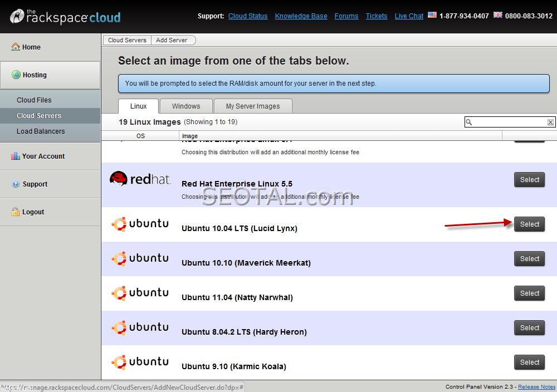Viewport: 557px width, 392px height.
Task: Click the Rackspace Cloud logo
Action: [x=65, y=16]
